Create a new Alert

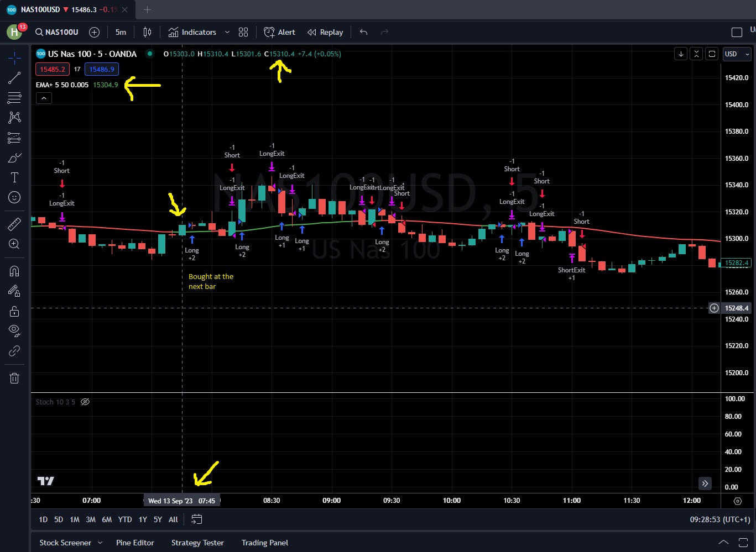coord(280,32)
